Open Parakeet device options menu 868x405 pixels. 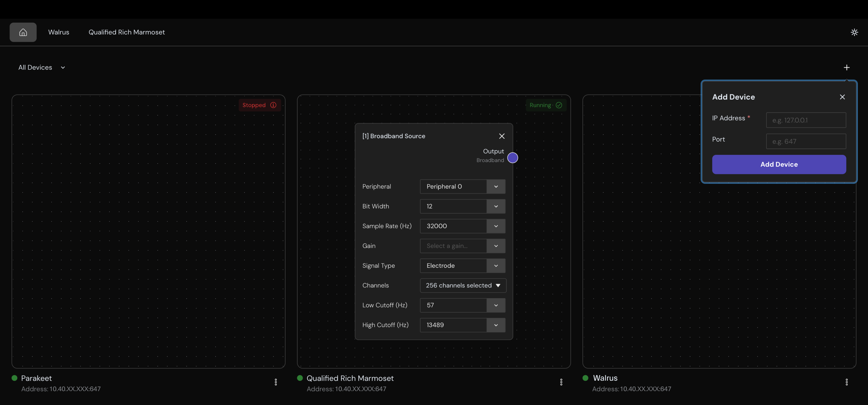point(276,382)
